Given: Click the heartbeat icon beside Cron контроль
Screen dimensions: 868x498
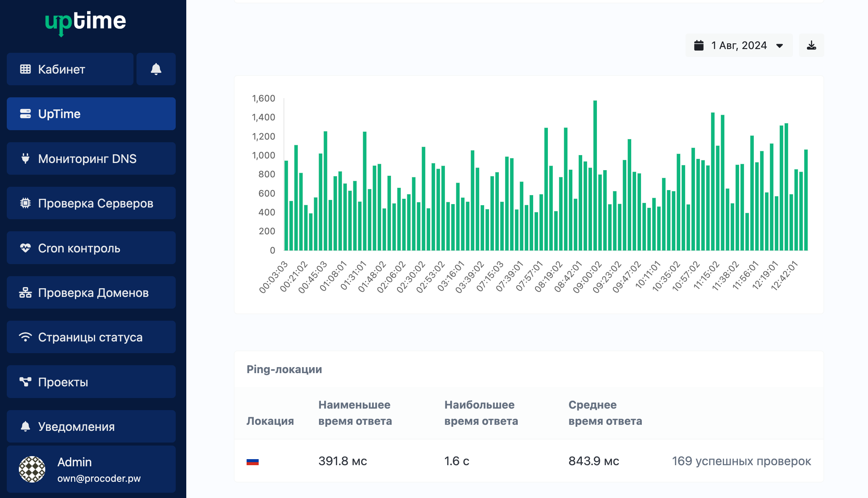Looking at the screenshot, I should click(25, 248).
